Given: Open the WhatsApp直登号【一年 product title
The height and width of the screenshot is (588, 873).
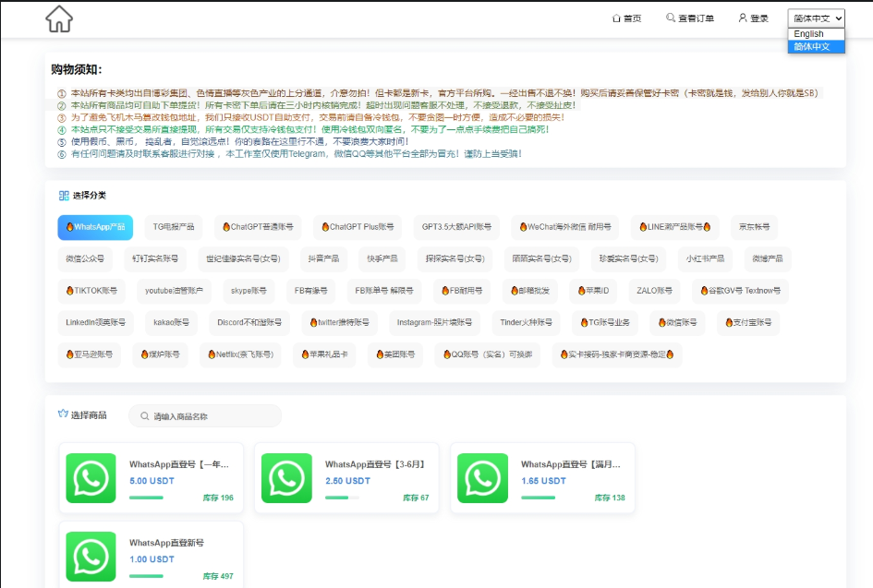Looking at the screenshot, I should click(x=179, y=464).
